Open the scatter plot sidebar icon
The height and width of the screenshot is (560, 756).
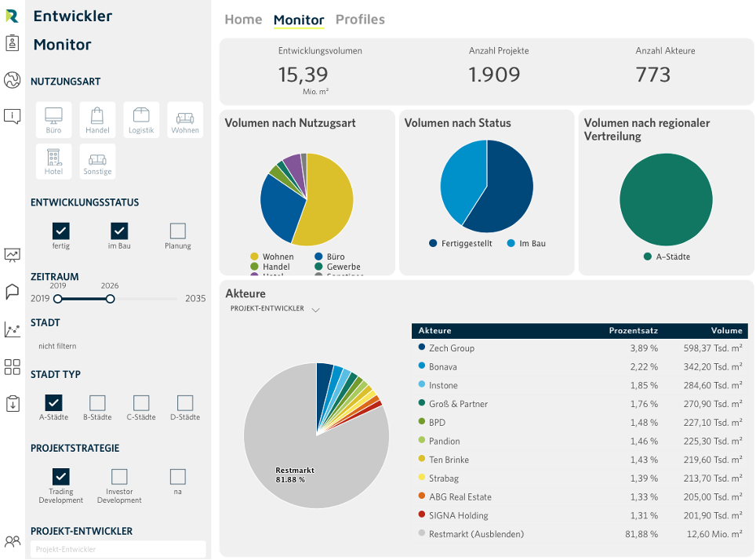pos(12,329)
